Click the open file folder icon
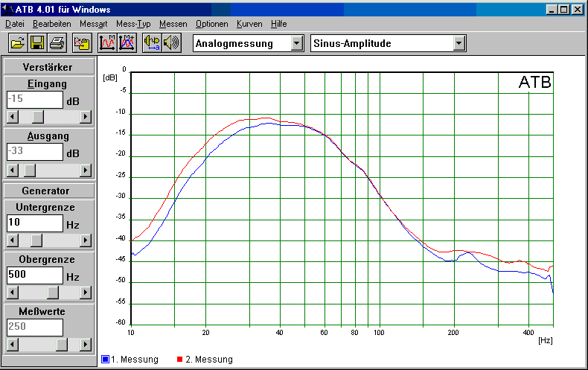588x370 pixels. click(17, 43)
